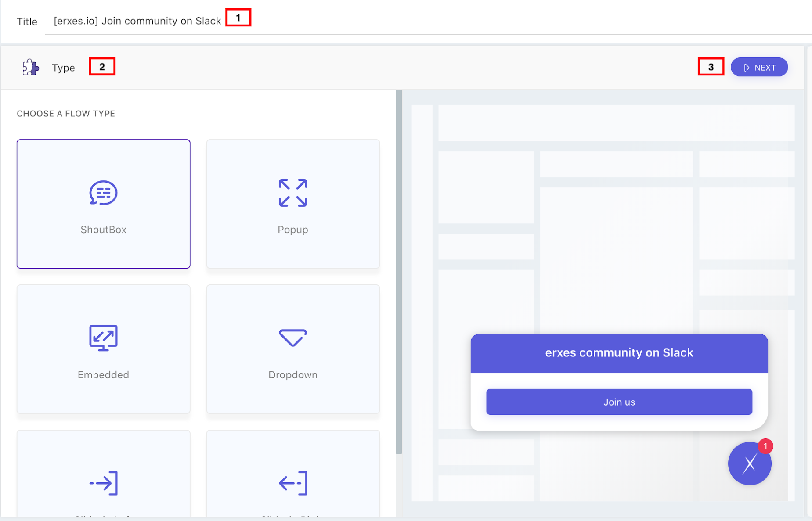Click the Dropdown chevron icon
The height and width of the screenshot is (521, 812).
tap(293, 338)
